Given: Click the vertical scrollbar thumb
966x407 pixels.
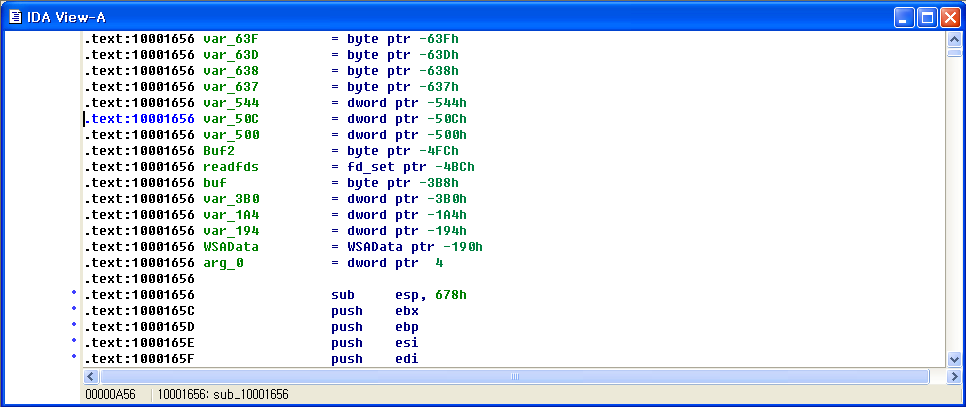Looking at the screenshot, I should (954, 53).
